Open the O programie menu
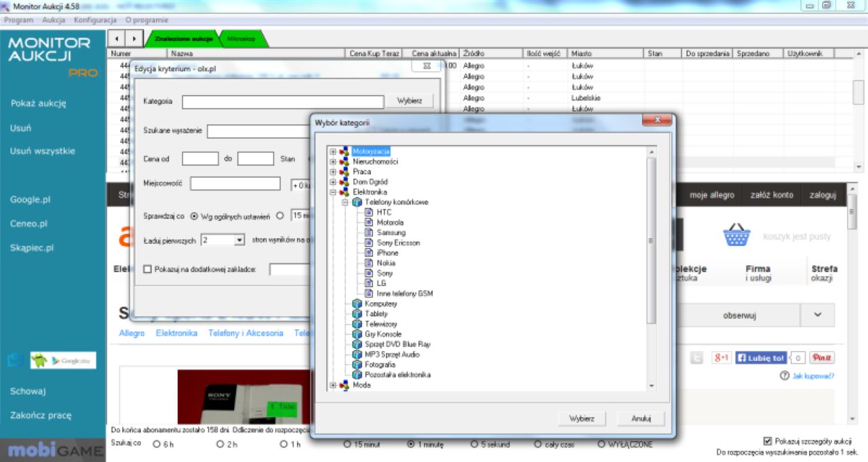The width and height of the screenshot is (868, 462). pos(146,20)
